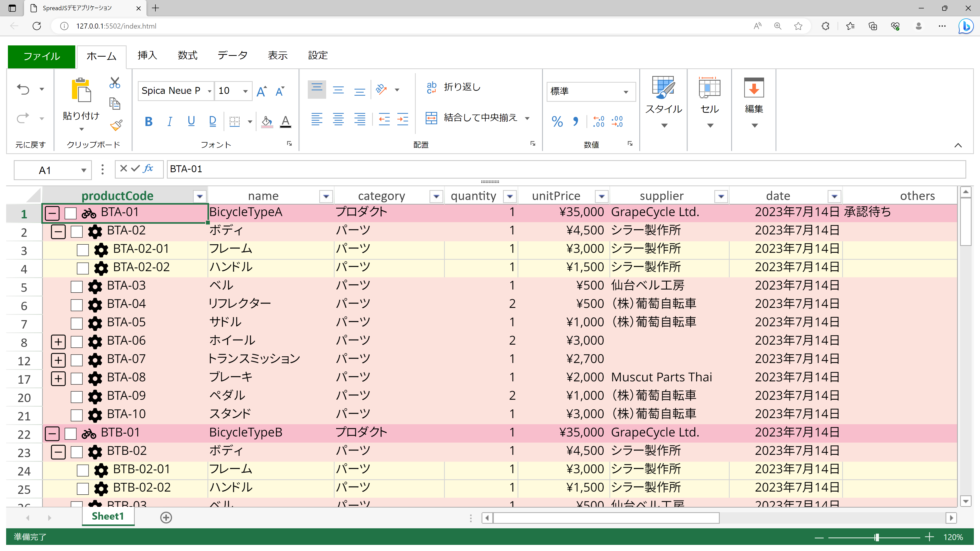Apply percent number format
The height and width of the screenshot is (551, 980).
click(x=557, y=121)
